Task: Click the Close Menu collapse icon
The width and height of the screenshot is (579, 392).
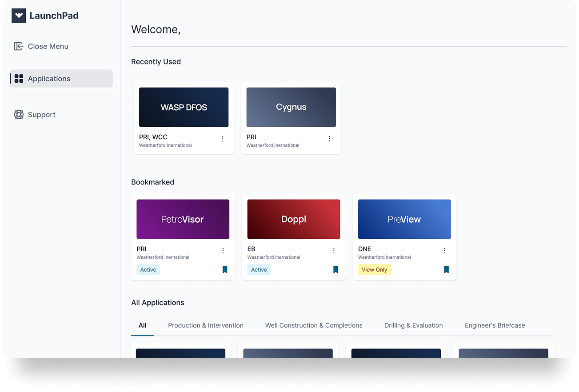Action: (19, 46)
